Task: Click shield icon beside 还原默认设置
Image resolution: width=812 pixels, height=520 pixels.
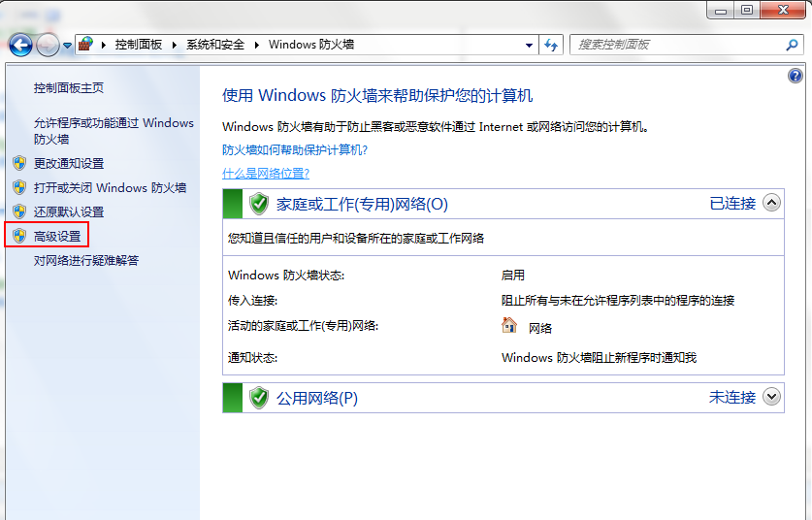Action: click(x=19, y=211)
